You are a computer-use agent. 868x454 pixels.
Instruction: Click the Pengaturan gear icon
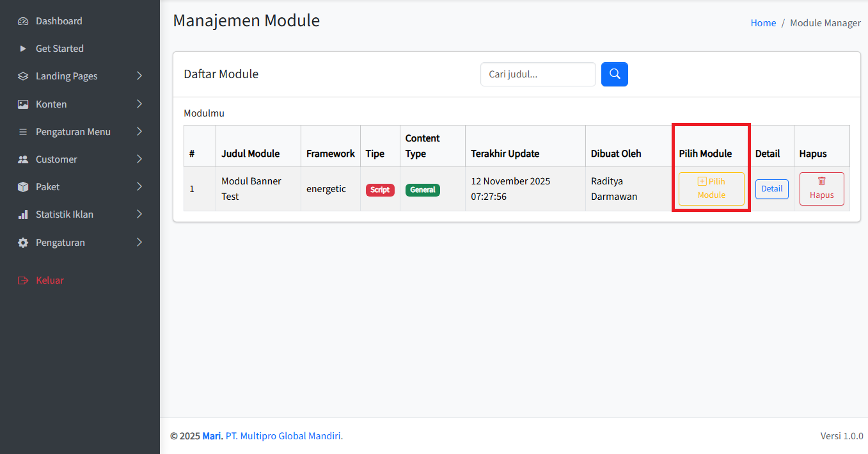[23, 243]
